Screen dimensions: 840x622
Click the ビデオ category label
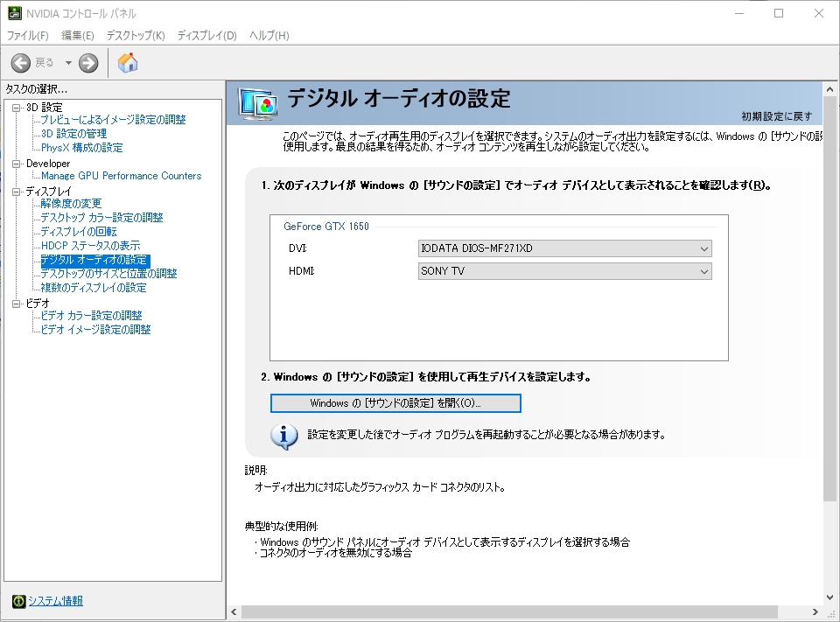pyautogui.click(x=38, y=304)
